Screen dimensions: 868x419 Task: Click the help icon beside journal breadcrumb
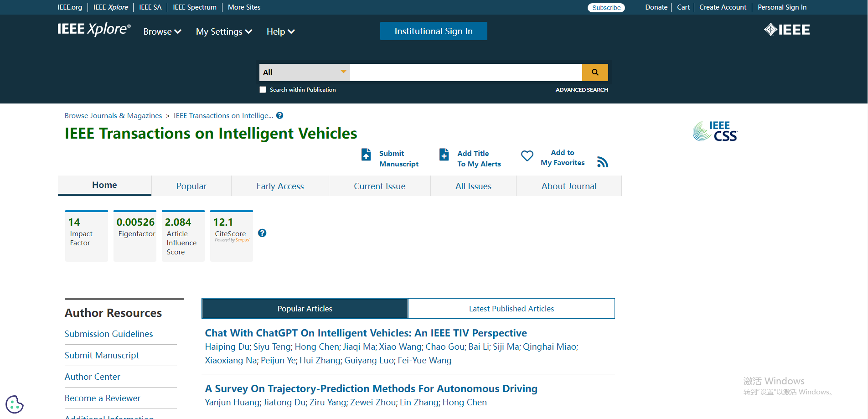280,115
